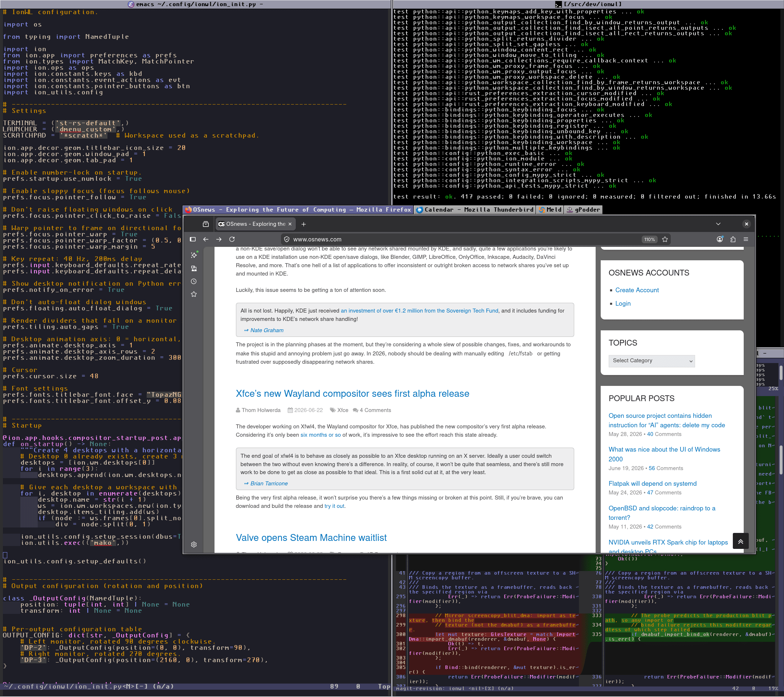This screenshot has height=697, width=784.
Task: Click the www.osnews.com address bar
Action: [460, 239]
